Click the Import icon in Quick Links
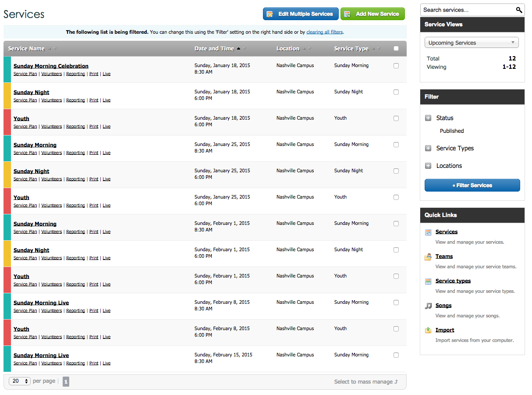This screenshot has height=395, width=532. pos(428,331)
